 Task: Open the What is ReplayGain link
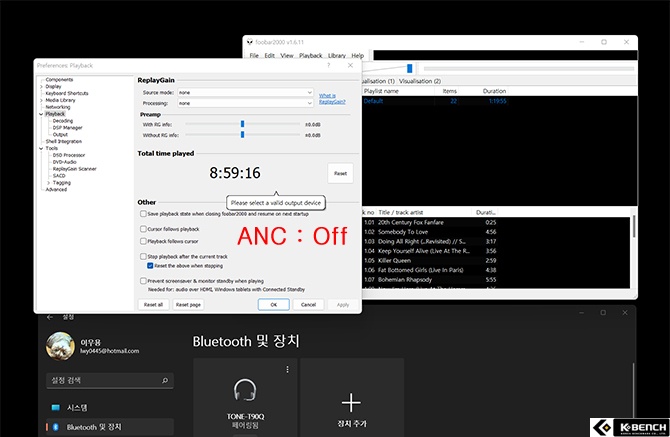pyautogui.click(x=332, y=99)
